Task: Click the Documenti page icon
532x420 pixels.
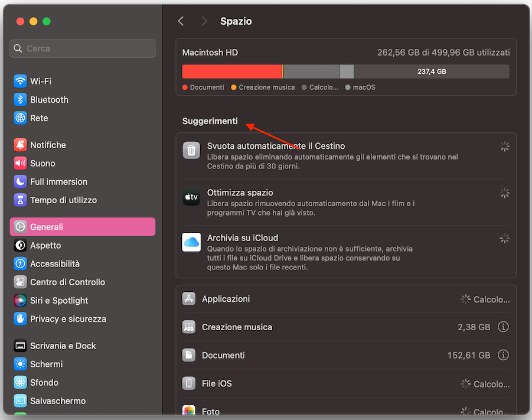Action: pos(188,355)
